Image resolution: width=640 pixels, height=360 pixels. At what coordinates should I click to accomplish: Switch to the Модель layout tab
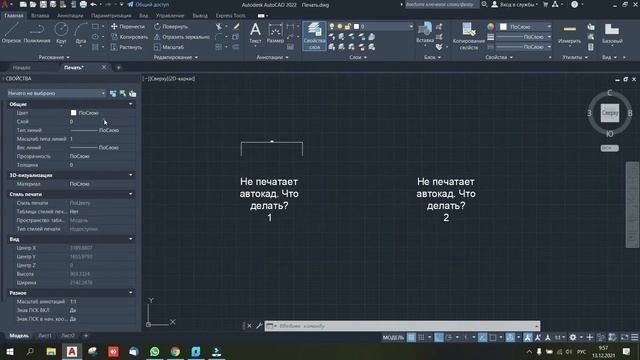tap(19, 336)
